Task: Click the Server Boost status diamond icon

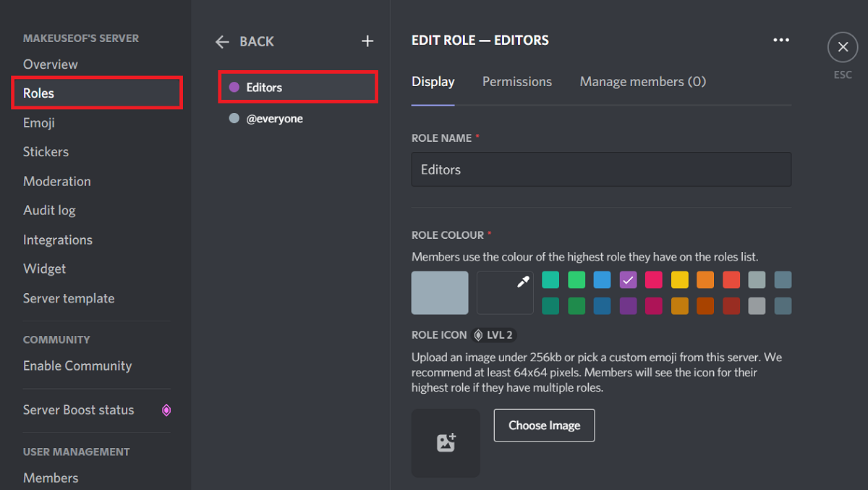Action: tap(166, 410)
